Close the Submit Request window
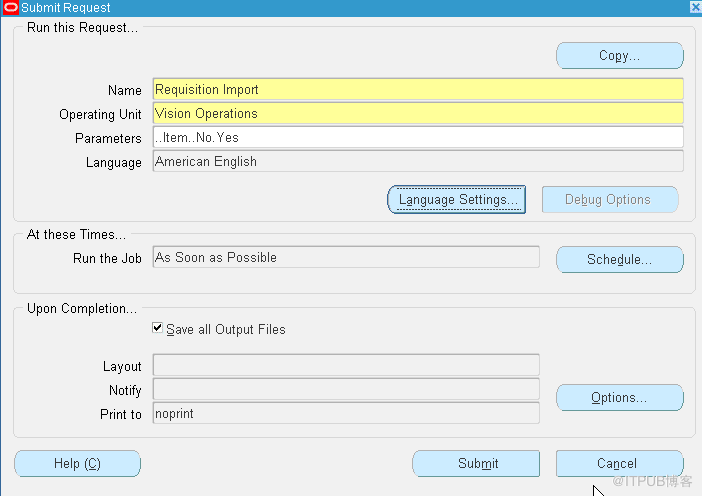Image resolution: width=702 pixels, height=496 pixels. pos(694,7)
